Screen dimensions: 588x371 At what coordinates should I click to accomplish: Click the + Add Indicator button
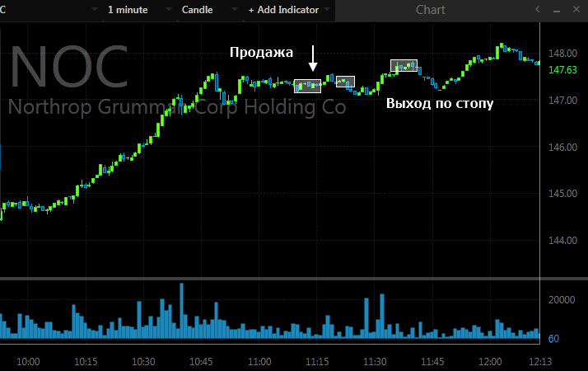pyautogui.click(x=283, y=10)
